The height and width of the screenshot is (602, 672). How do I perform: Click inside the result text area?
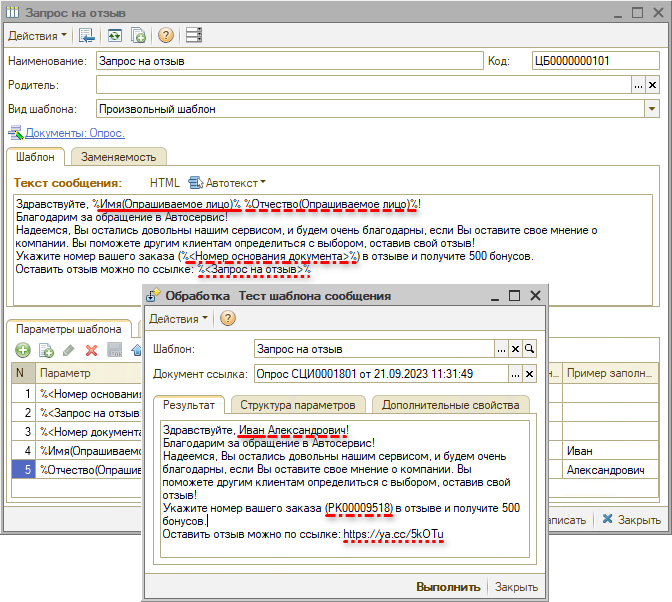345,488
